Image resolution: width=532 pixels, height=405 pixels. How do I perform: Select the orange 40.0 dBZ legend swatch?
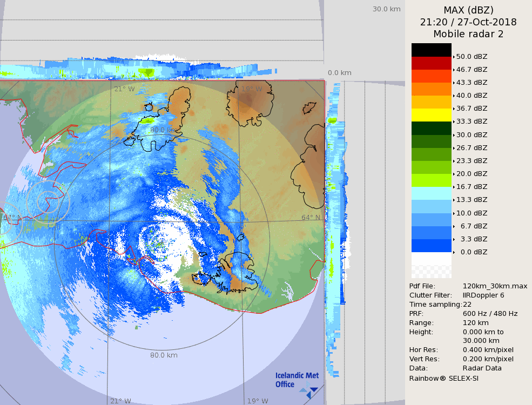(x=431, y=89)
